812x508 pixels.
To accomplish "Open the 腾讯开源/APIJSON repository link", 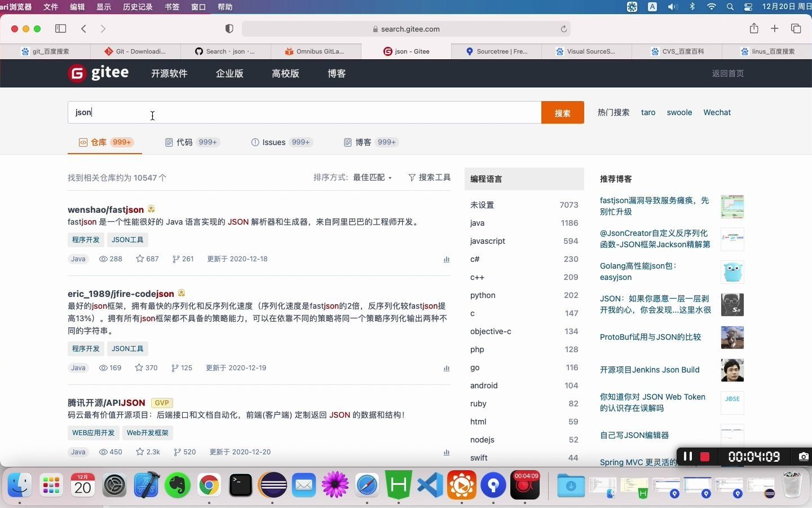I will [x=106, y=402].
